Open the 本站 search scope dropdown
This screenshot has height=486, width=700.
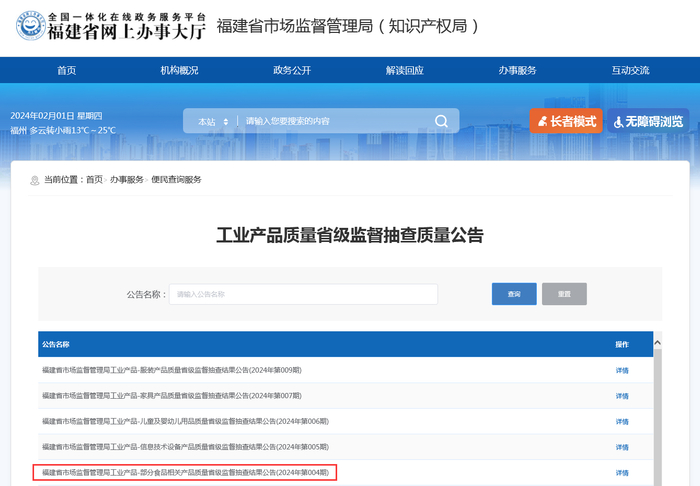[x=213, y=121]
